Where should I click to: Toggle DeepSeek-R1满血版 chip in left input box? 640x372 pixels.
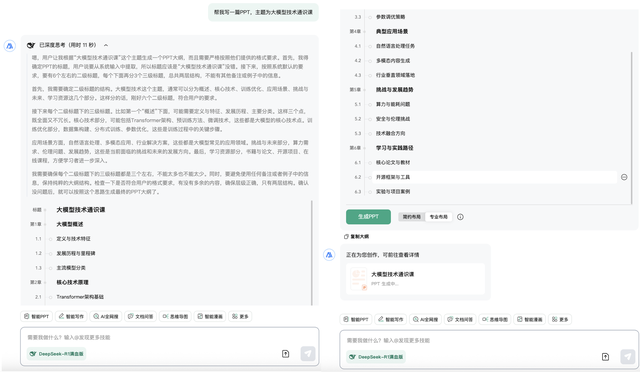(x=56, y=354)
